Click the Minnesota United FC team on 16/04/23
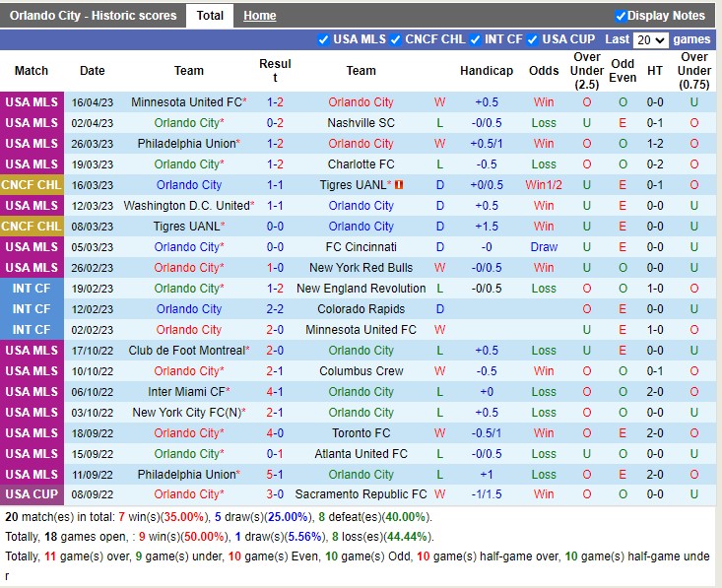722x588 pixels. click(x=188, y=102)
